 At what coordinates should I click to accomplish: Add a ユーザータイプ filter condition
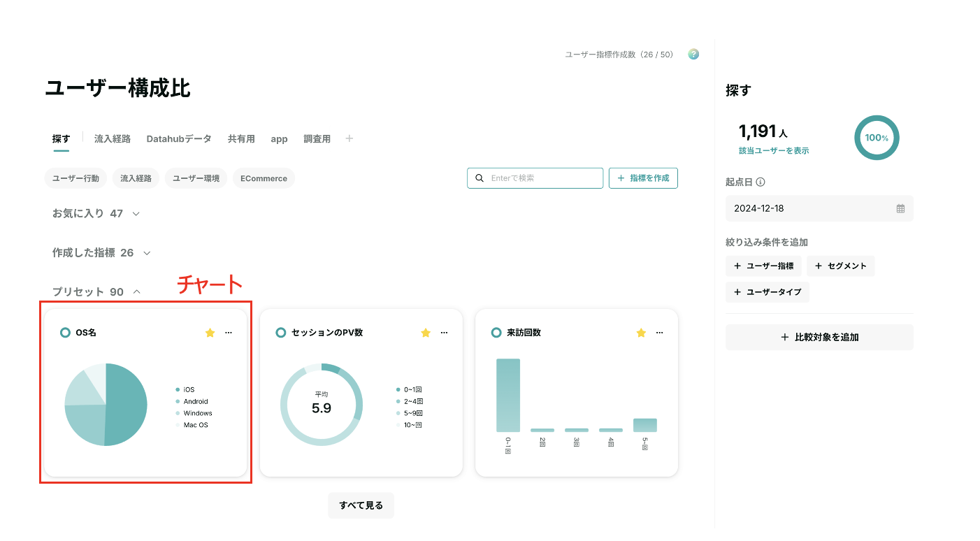tap(768, 292)
